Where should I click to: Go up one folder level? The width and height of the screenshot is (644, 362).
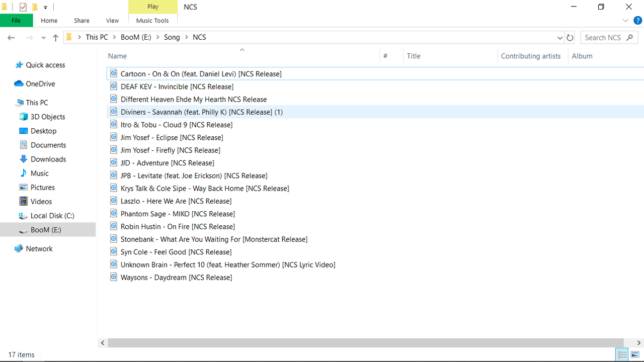coord(55,38)
